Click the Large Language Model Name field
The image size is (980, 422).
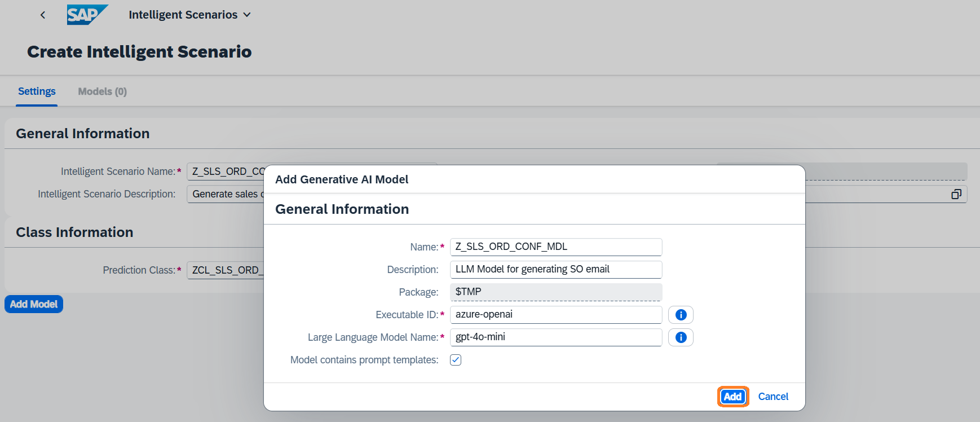(x=555, y=337)
